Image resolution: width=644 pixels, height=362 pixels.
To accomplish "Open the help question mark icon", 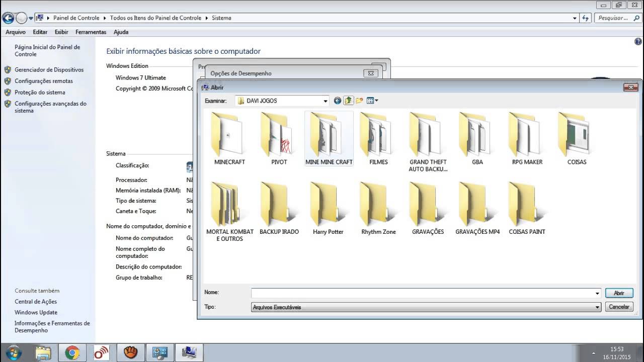I will click(x=638, y=42).
